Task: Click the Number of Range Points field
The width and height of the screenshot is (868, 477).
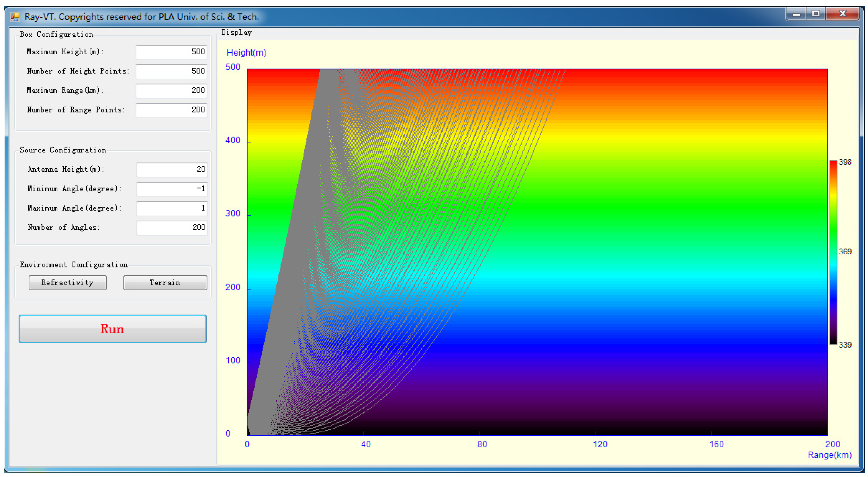Action: point(172,110)
